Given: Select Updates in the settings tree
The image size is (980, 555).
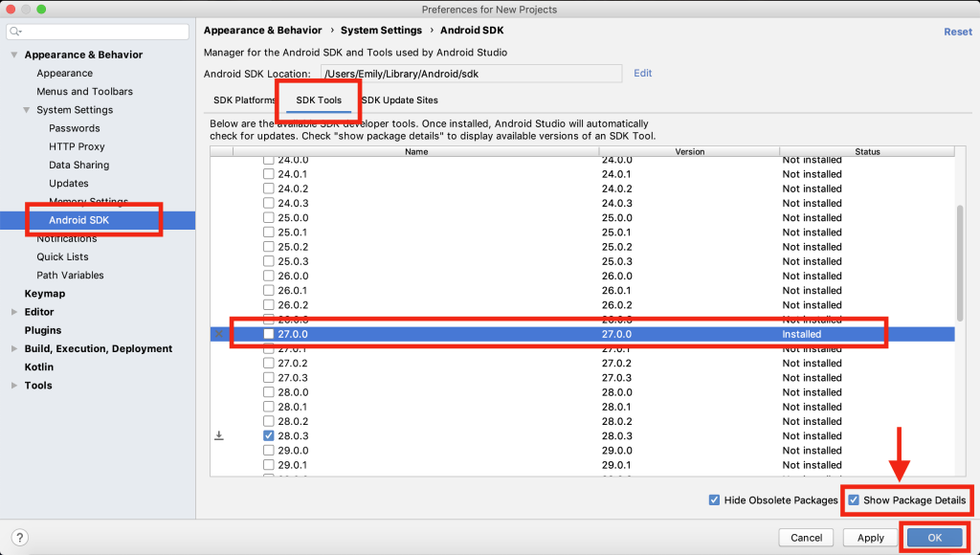Looking at the screenshot, I should pos(69,183).
